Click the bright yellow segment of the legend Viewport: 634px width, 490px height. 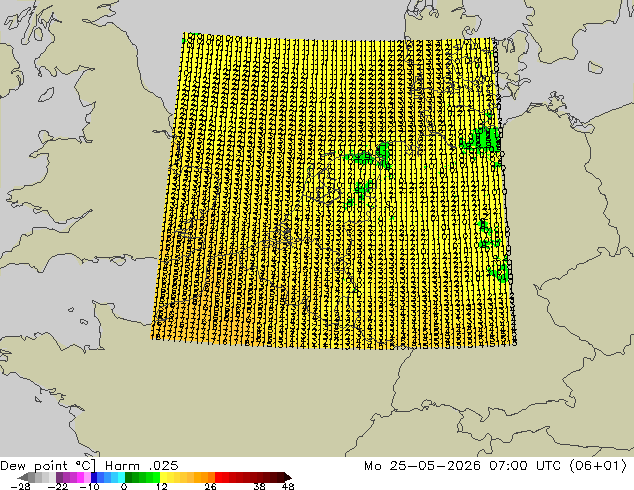[x=163, y=477]
